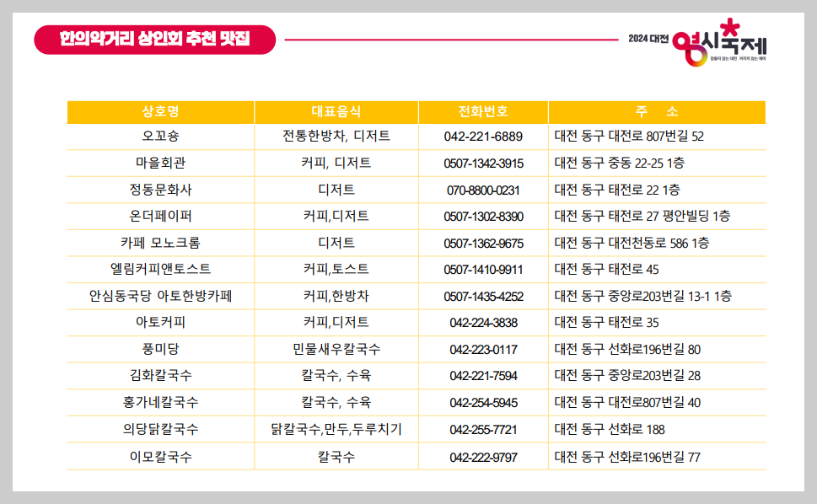This screenshot has width=817, height=504.
Task: Click the 2024 대전 영시축제 logo
Action: pos(697,42)
